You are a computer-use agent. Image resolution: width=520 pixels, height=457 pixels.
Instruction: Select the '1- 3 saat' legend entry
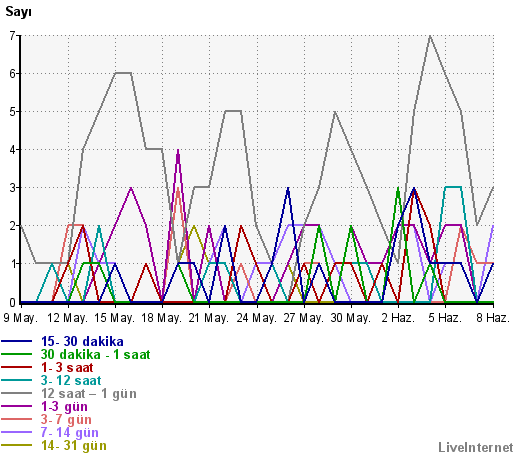pyautogui.click(x=67, y=367)
